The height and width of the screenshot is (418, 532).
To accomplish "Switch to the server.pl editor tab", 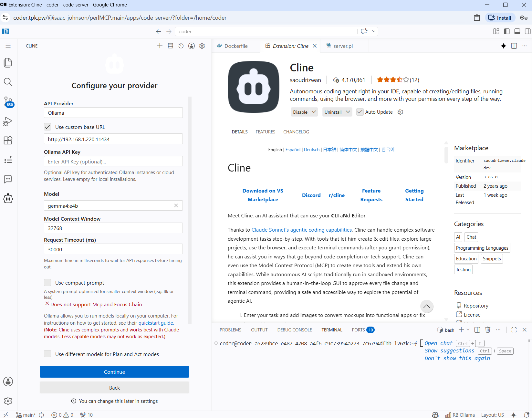I will pos(343,46).
